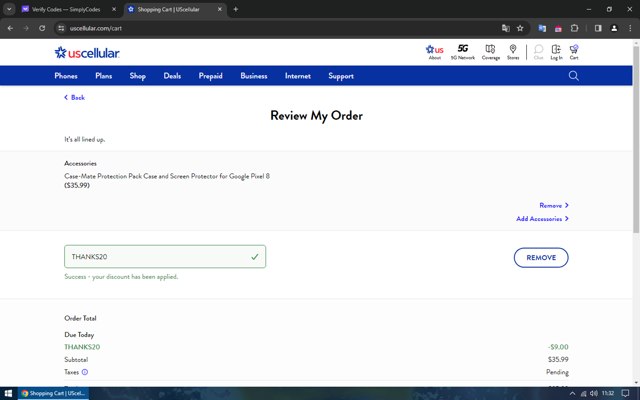Click the address bar URL
640x400 pixels.
tap(96, 28)
